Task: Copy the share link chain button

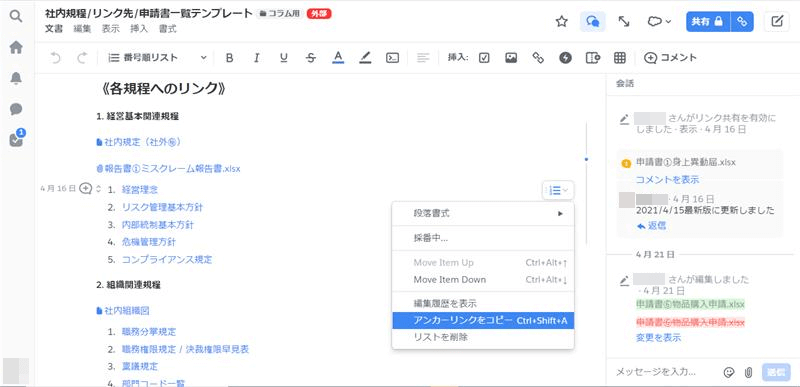Action: pyautogui.click(x=742, y=21)
